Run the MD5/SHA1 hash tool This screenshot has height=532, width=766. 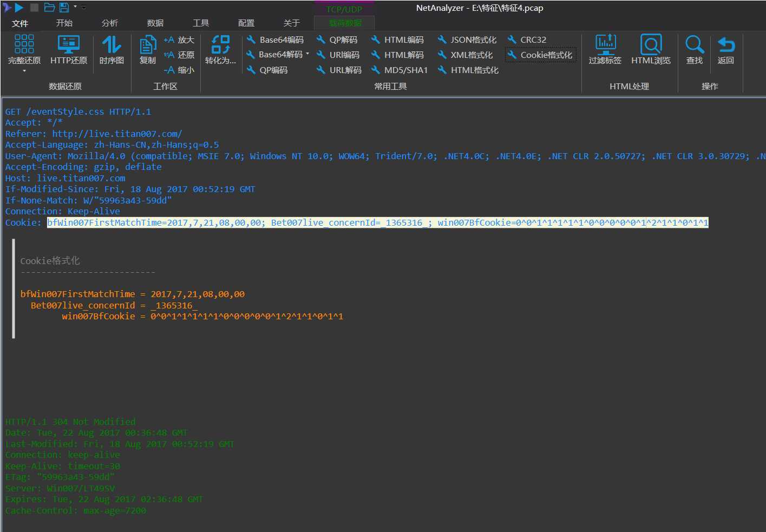pyautogui.click(x=400, y=70)
